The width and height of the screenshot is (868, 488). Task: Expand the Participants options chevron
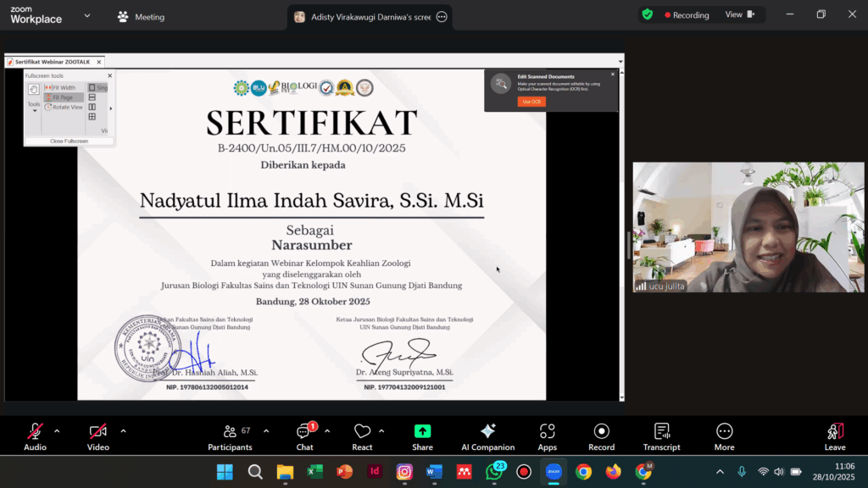click(x=266, y=430)
